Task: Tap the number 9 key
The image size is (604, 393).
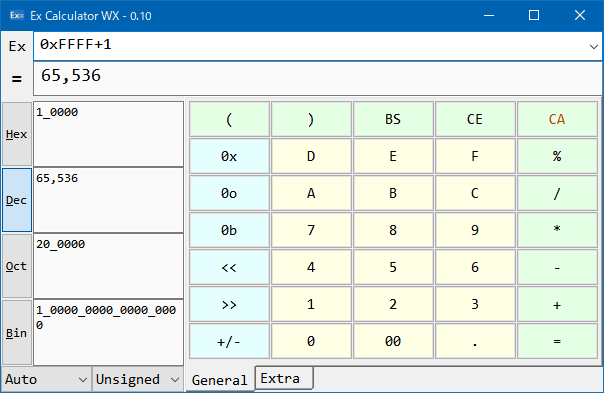Action: (475, 230)
